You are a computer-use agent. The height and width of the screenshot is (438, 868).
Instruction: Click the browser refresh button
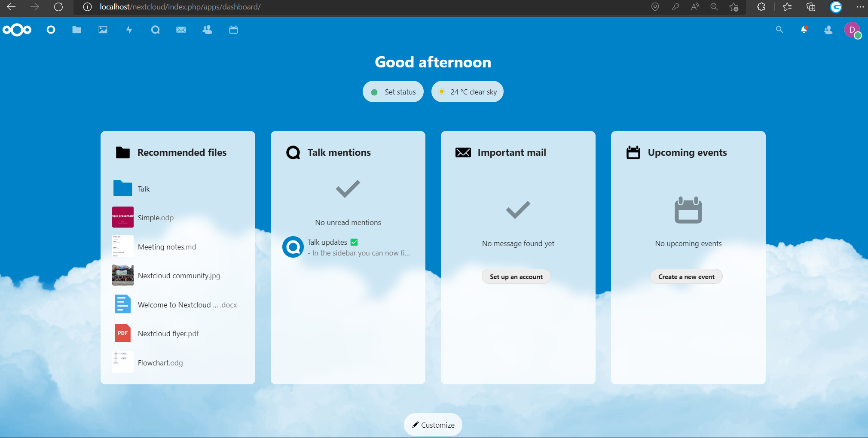(58, 7)
